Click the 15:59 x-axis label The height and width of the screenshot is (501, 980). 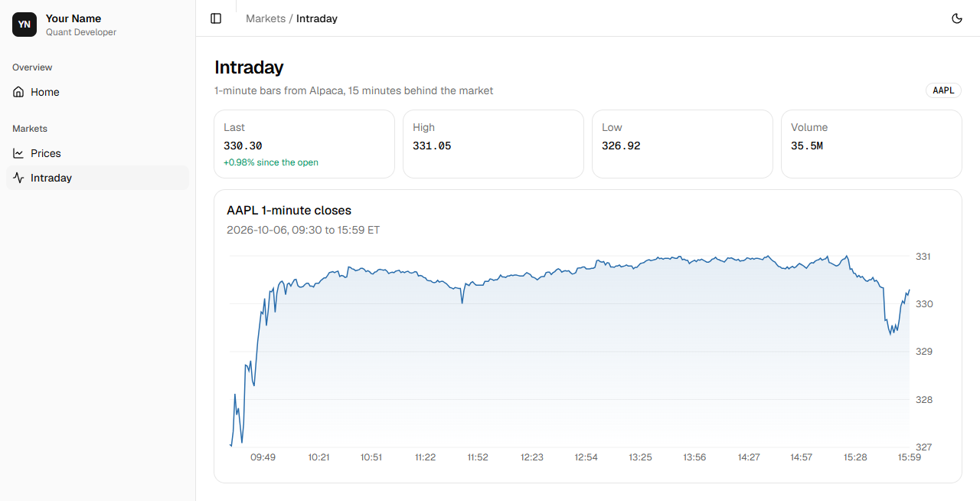click(x=910, y=457)
